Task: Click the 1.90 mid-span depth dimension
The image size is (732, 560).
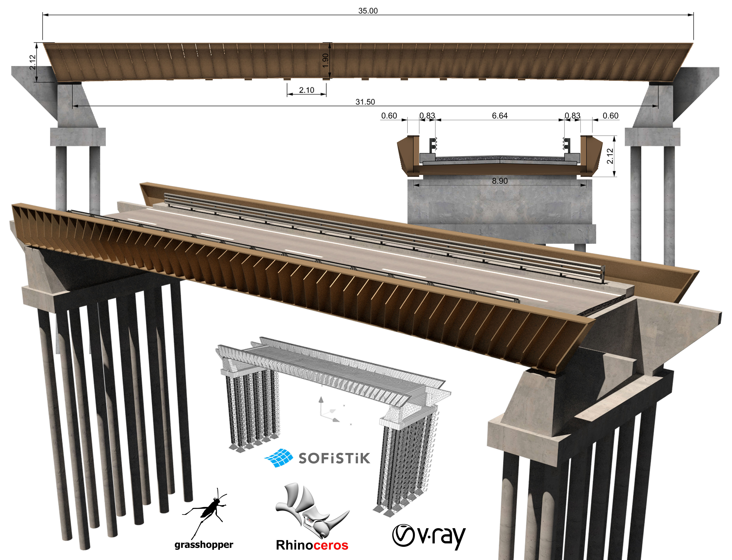Action: tap(326, 61)
